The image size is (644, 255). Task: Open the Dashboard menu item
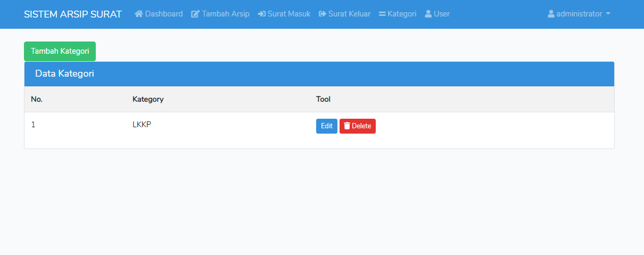[159, 14]
